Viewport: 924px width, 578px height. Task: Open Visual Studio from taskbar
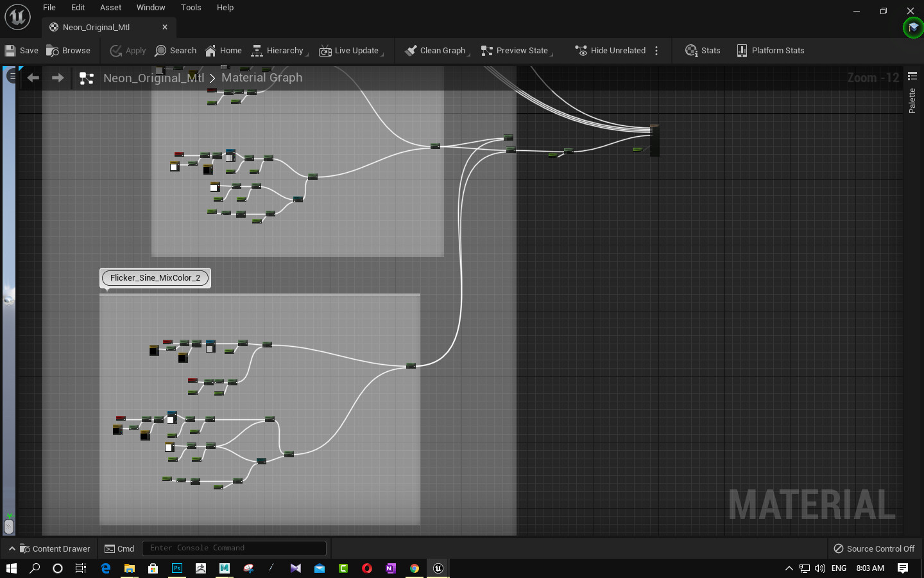pyautogui.click(x=295, y=568)
